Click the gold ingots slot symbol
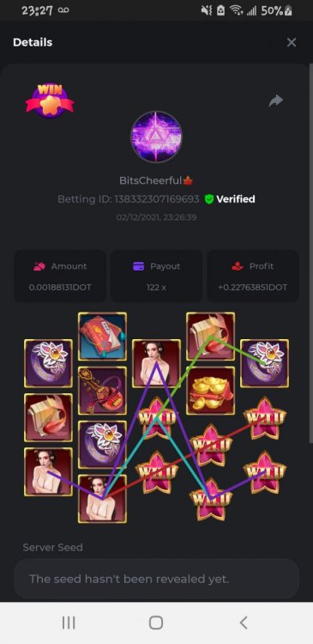This screenshot has width=313, height=644. [210, 391]
